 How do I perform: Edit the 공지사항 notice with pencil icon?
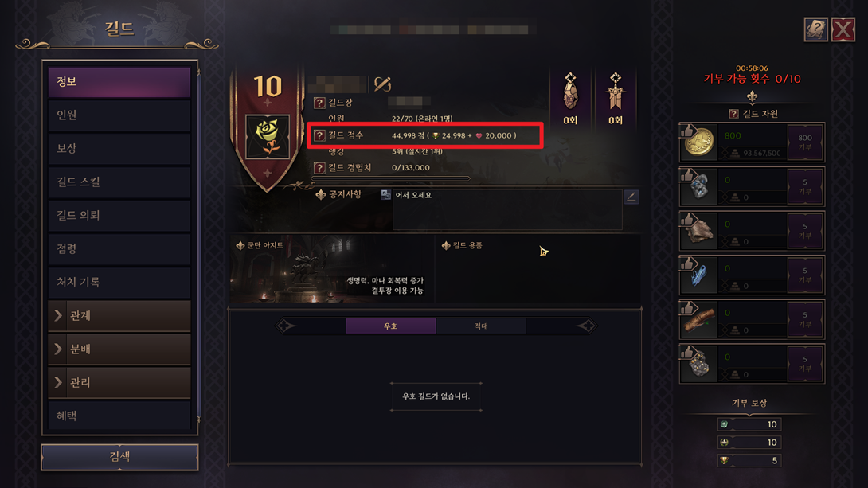point(631,197)
